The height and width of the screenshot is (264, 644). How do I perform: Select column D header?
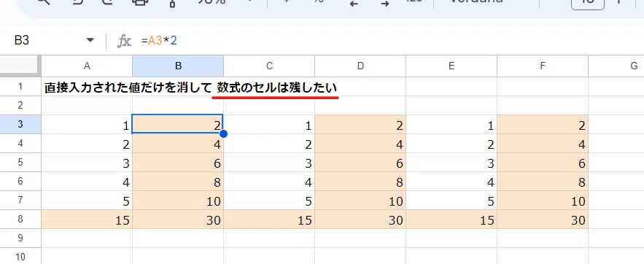360,66
